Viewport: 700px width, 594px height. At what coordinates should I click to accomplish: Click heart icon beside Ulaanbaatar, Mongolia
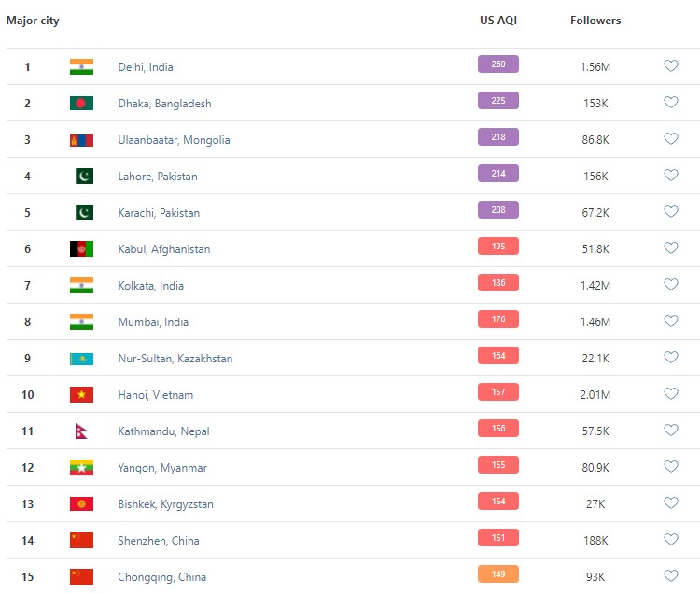point(670,139)
